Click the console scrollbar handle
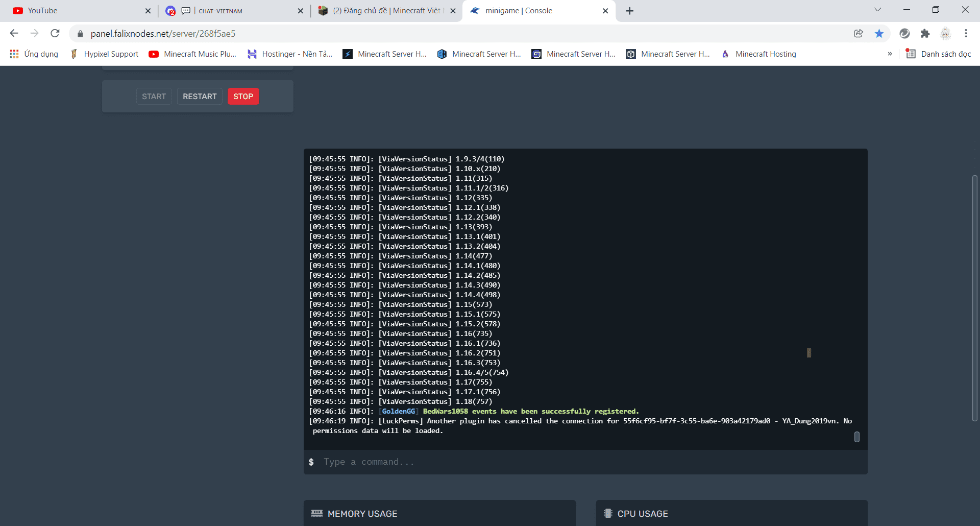Screen dimensions: 980x526 pos(857,437)
